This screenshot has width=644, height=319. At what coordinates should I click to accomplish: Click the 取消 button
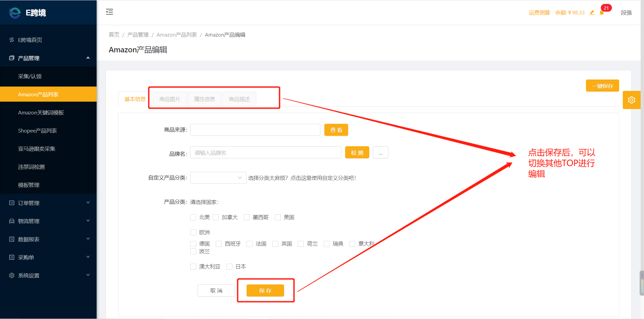[x=216, y=290]
